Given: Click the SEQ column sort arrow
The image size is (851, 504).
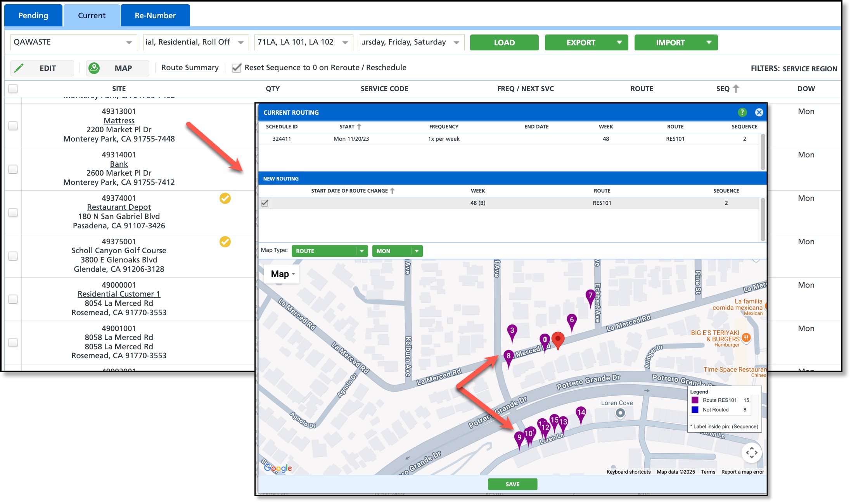Looking at the screenshot, I should [736, 89].
